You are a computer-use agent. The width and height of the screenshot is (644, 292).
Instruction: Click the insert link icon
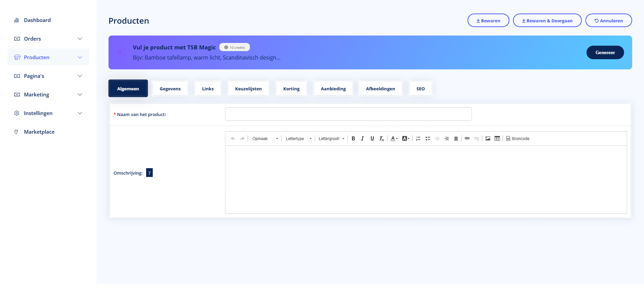(467, 139)
